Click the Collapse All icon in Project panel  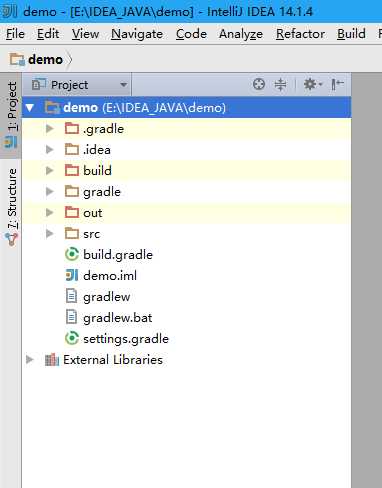pyautogui.click(x=280, y=84)
